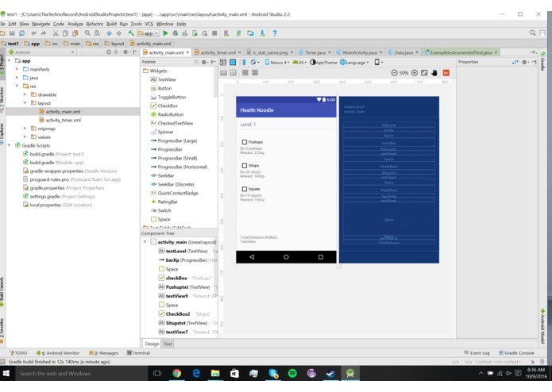Collapse the res folder in project tree
Viewport: 552px width, 392px height.
click(x=17, y=86)
